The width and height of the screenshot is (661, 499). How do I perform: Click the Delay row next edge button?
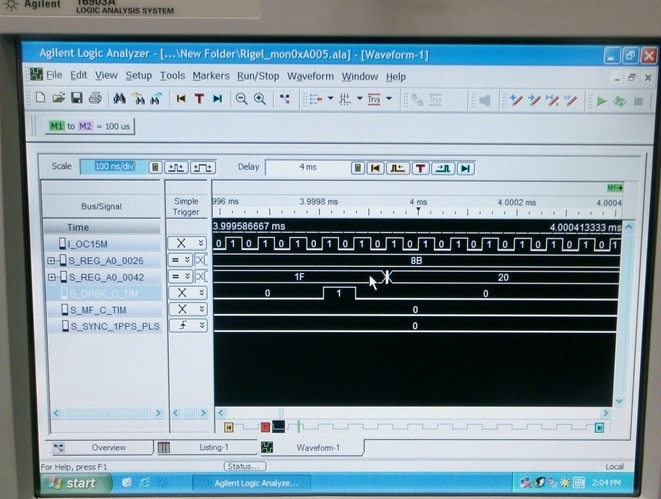[x=443, y=169]
